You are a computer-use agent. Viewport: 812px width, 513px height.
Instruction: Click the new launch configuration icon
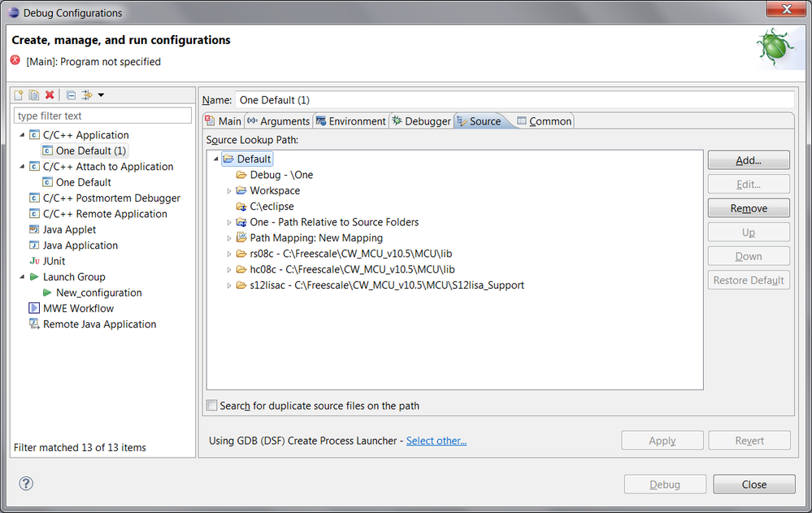coord(20,95)
